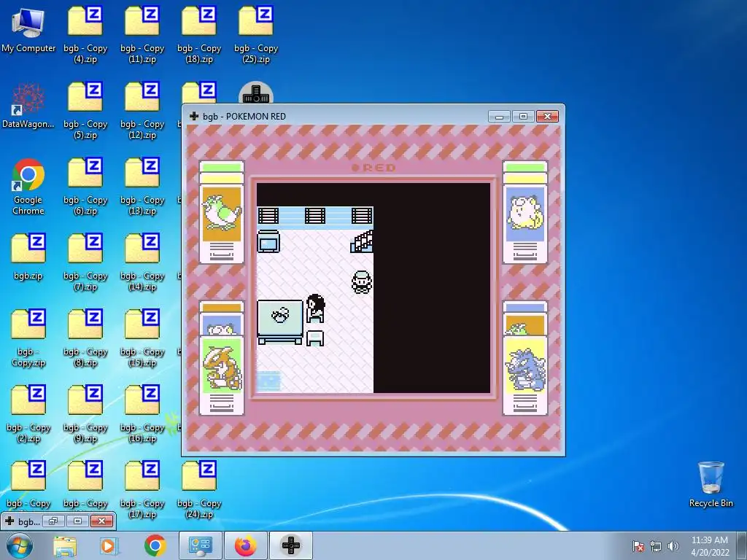Select the bgb - Copy (6).zip file
The width and height of the screenshot is (747, 560).
[x=85, y=187]
